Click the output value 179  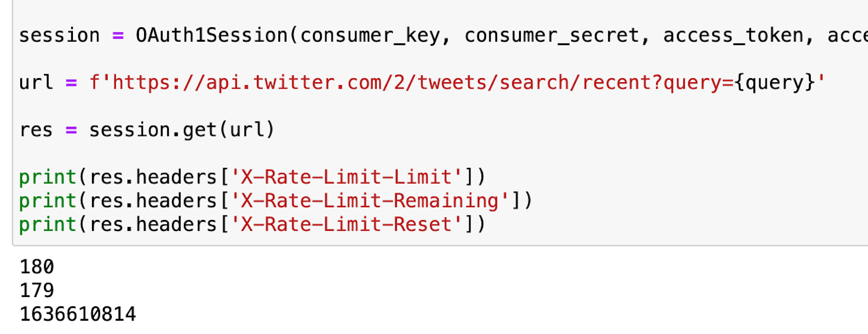[x=36, y=291]
